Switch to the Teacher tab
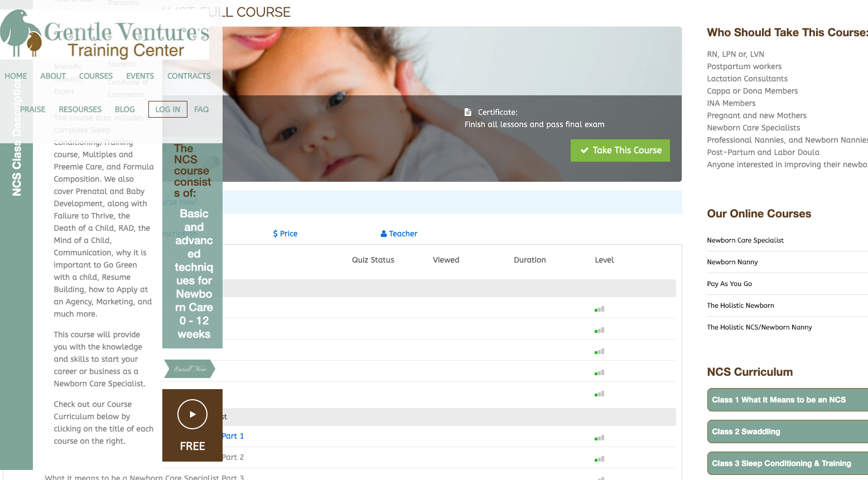This screenshot has height=480, width=868. coord(399,234)
